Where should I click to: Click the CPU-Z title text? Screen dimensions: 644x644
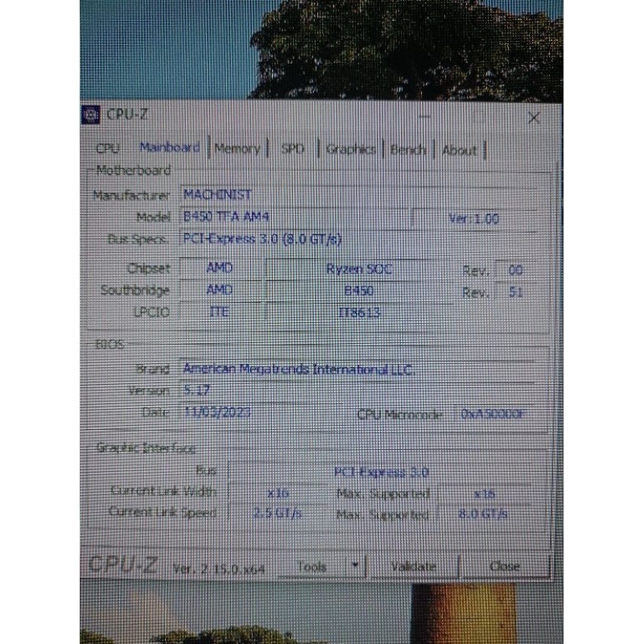pyautogui.click(x=127, y=114)
